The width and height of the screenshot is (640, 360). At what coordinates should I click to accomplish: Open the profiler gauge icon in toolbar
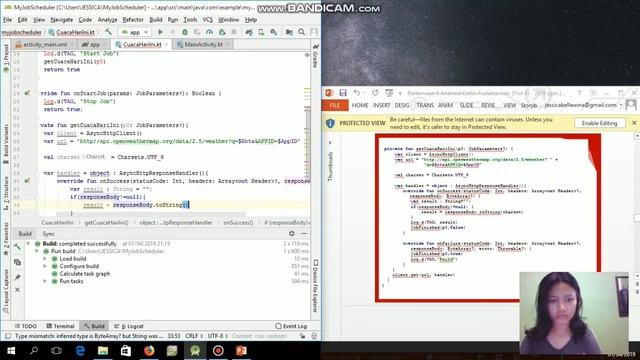[209, 32]
